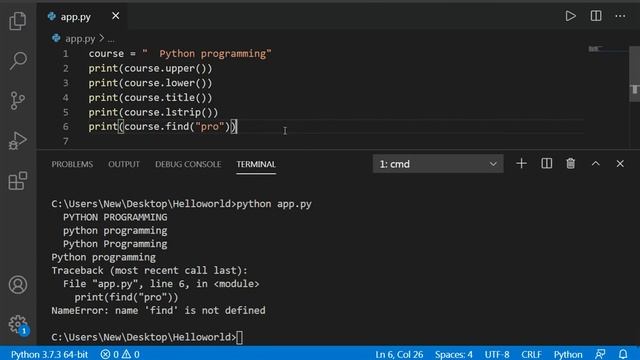
Task: Change end of line sequence 'CRLF'
Action: point(531,354)
